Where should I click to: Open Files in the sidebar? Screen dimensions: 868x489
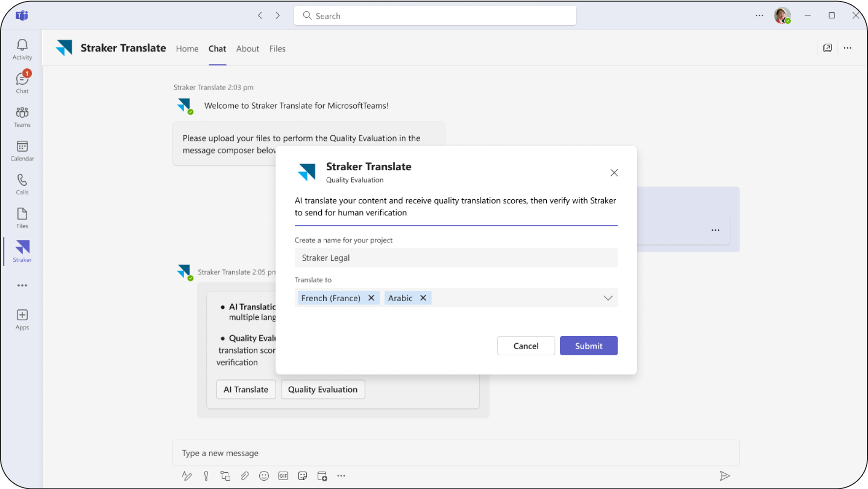22,218
